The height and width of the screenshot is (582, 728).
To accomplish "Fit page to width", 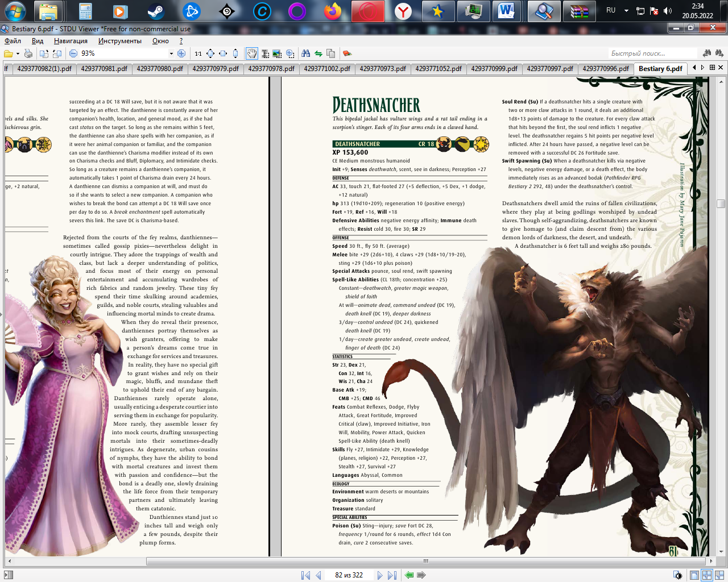I will click(223, 53).
